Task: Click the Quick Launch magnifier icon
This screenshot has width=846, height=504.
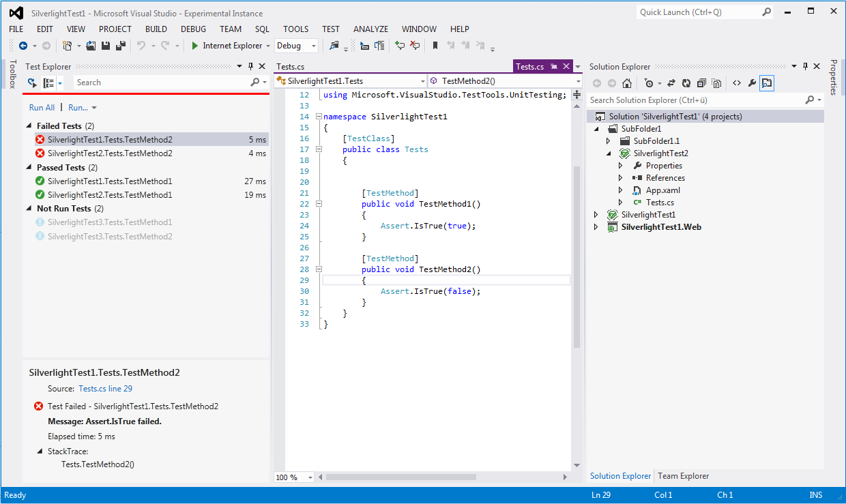Action: click(x=767, y=12)
